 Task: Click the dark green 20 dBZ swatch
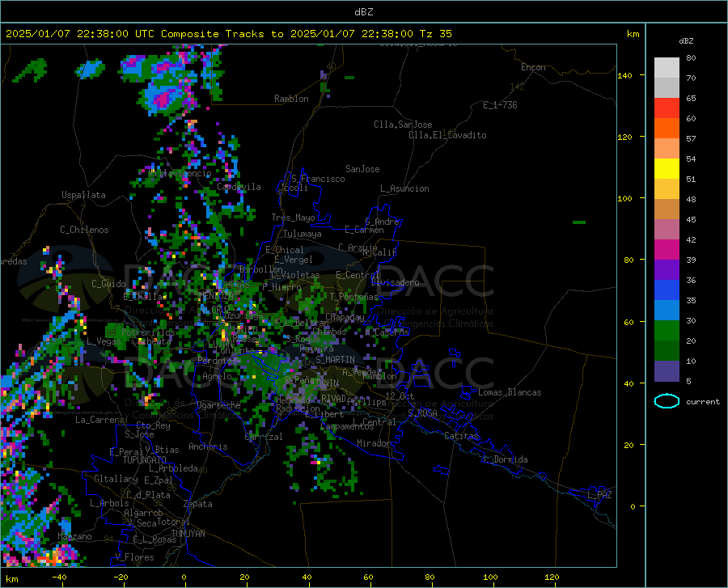pyautogui.click(x=667, y=351)
